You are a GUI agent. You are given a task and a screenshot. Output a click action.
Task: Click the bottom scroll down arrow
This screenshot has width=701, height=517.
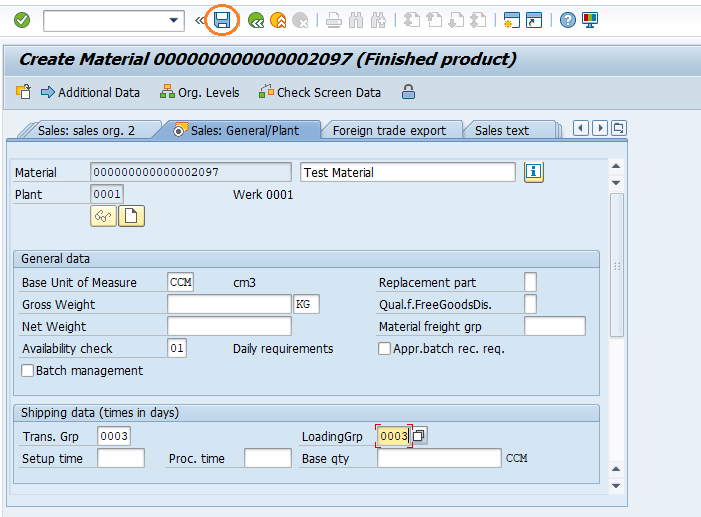tap(616, 486)
